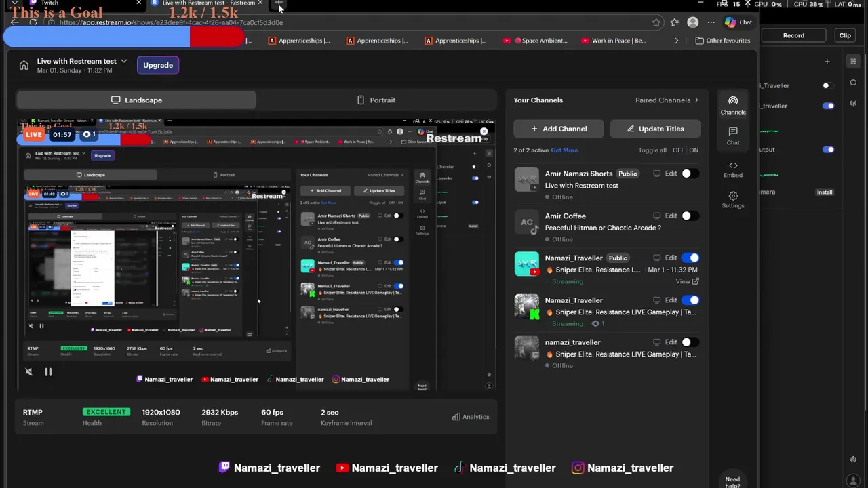Open a new browser tab
868x488 pixels.
pyautogui.click(x=278, y=4)
